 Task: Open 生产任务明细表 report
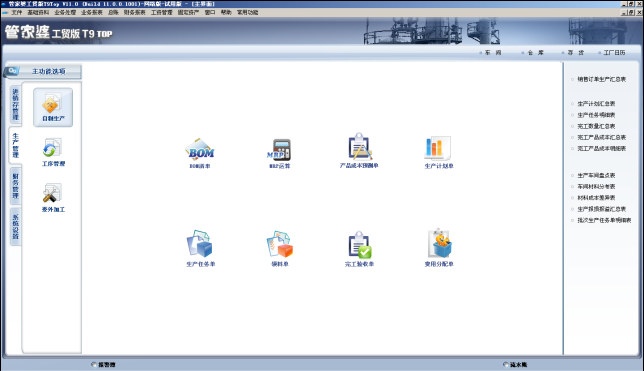click(x=596, y=115)
